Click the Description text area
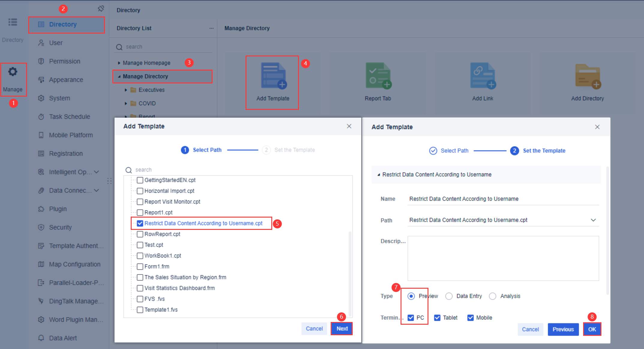Viewport: 644px width, 349px height. pos(503,258)
